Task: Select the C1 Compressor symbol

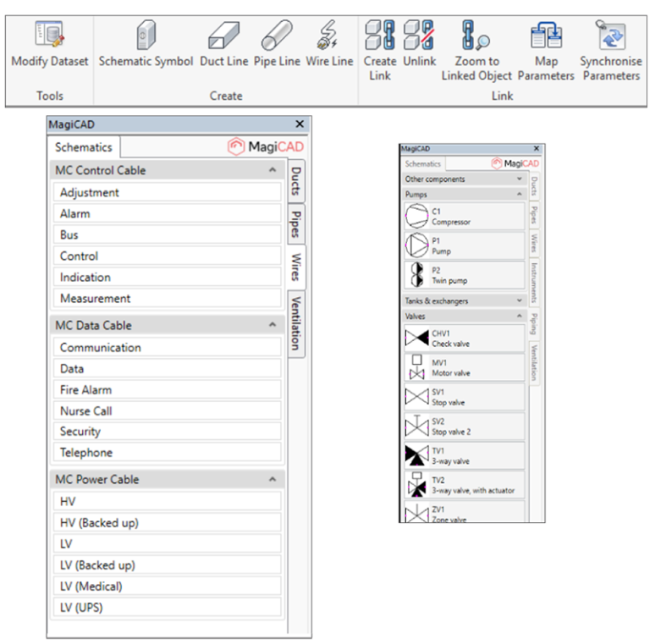Action: [465, 217]
